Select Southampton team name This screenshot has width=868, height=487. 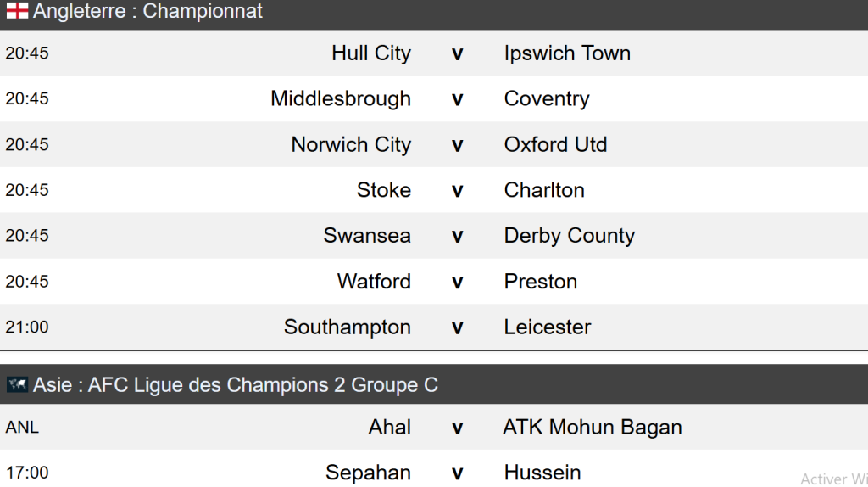pyautogui.click(x=348, y=327)
